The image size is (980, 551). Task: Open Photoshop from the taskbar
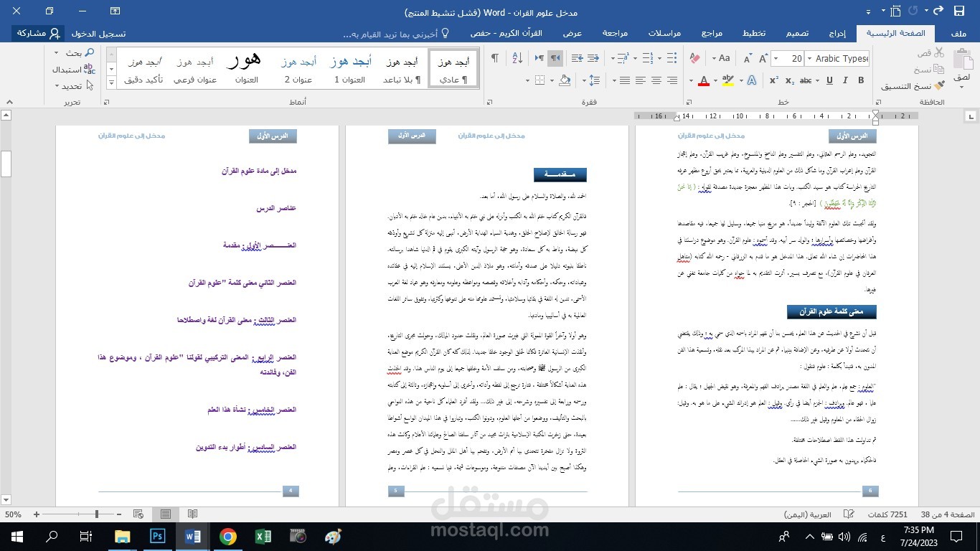[157, 536]
